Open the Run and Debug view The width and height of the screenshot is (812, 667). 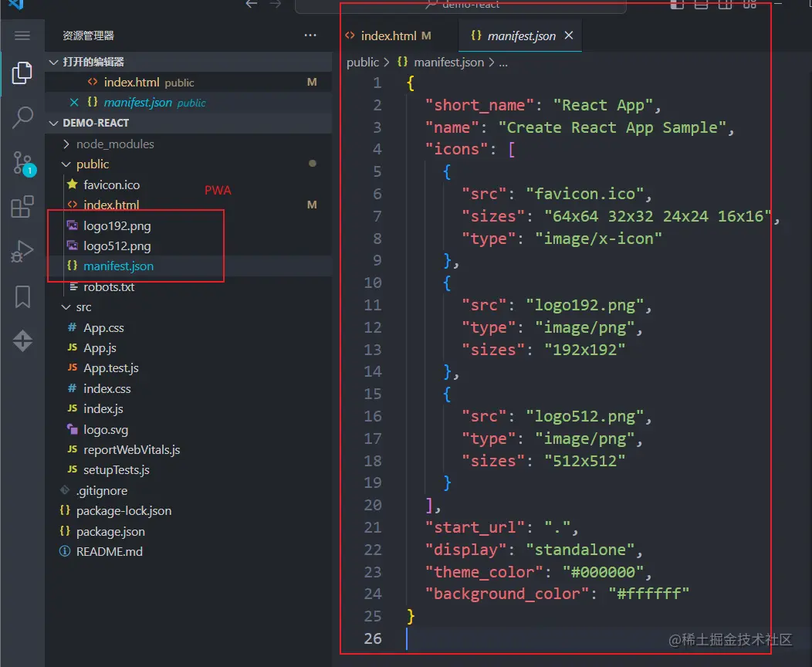pos(22,251)
